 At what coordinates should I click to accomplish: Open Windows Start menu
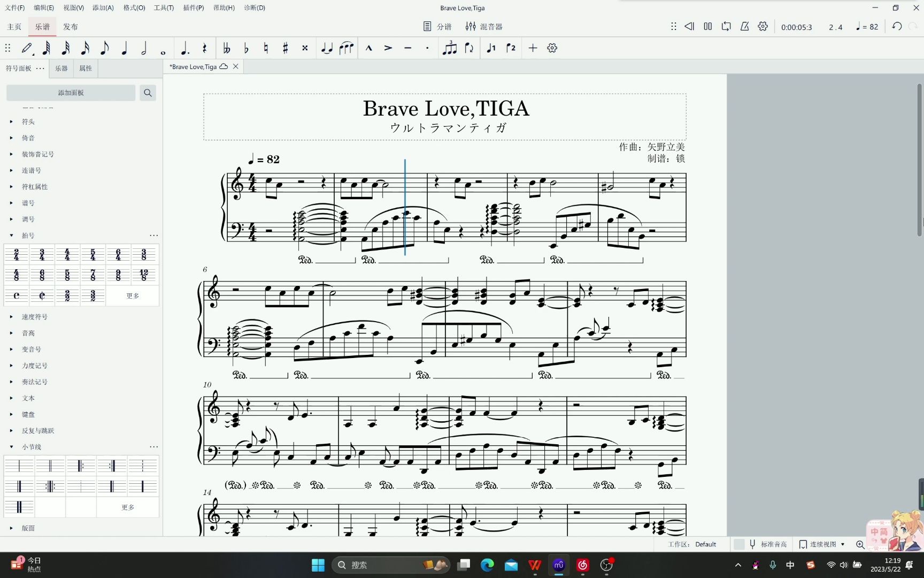point(318,565)
